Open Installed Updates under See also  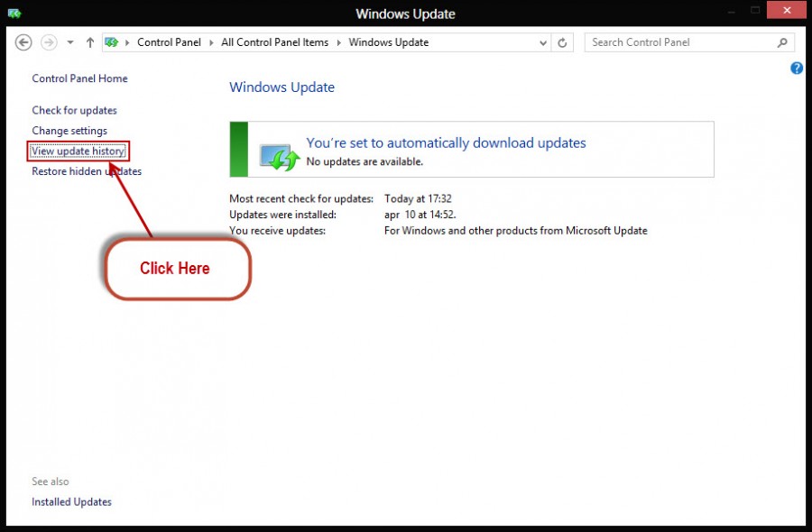(x=71, y=502)
